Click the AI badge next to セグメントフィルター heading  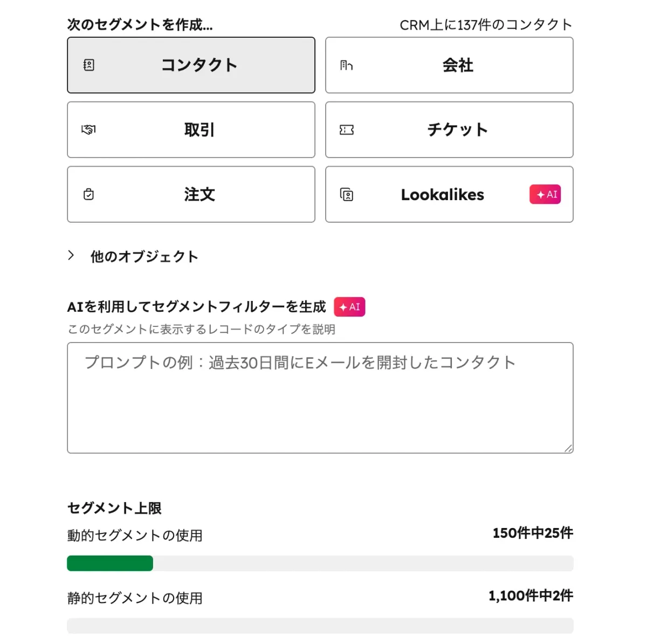pos(349,306)
